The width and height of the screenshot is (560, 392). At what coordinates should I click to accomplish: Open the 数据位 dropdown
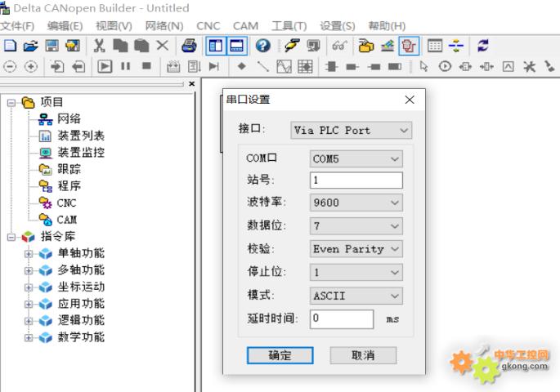pos(356,226)
